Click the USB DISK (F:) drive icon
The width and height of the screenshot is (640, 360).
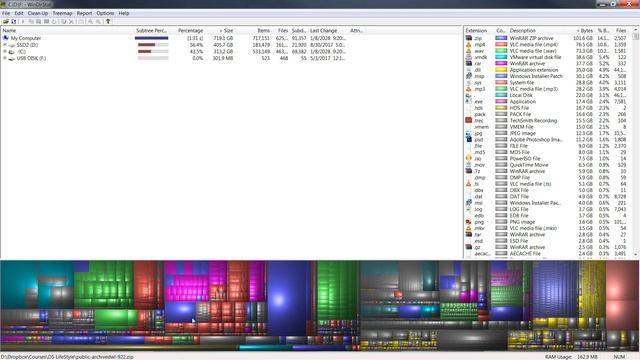click(x=12, y=58)
